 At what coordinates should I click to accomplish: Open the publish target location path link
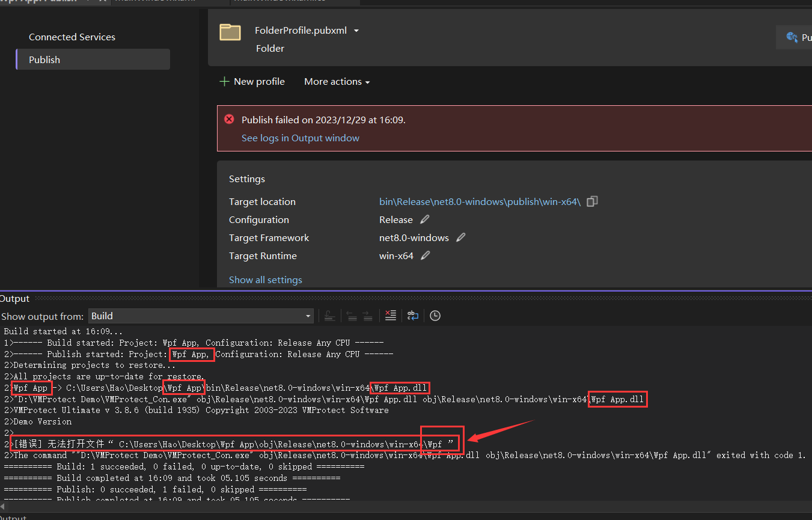tap(480, 202)
